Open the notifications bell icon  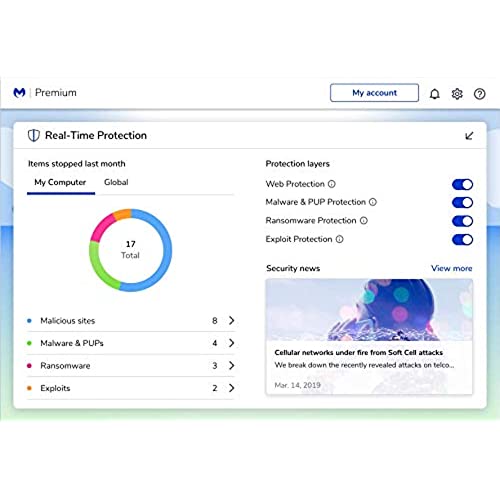coord(434,94)
